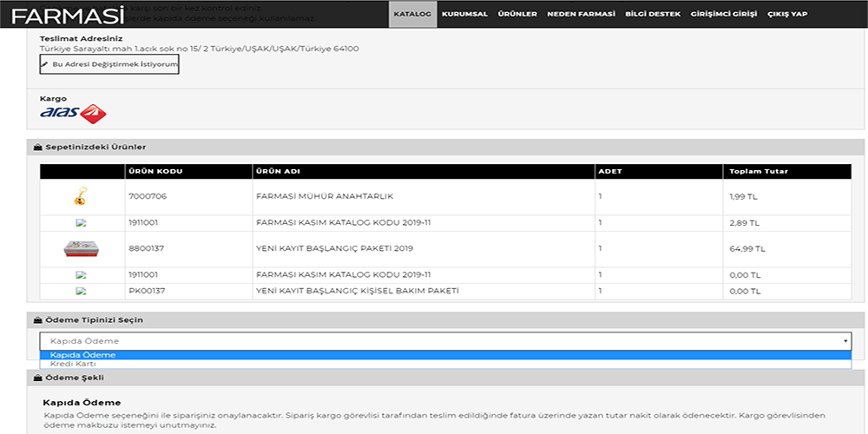Go to GİRİŞİMCİ GİRİŞİ
Screen dimensions: 868x434
[724, 15]
